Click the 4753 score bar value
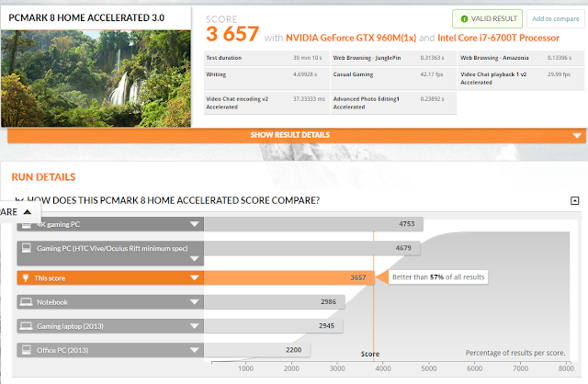This screenshot has height=384, width=588. click(406, 224)
